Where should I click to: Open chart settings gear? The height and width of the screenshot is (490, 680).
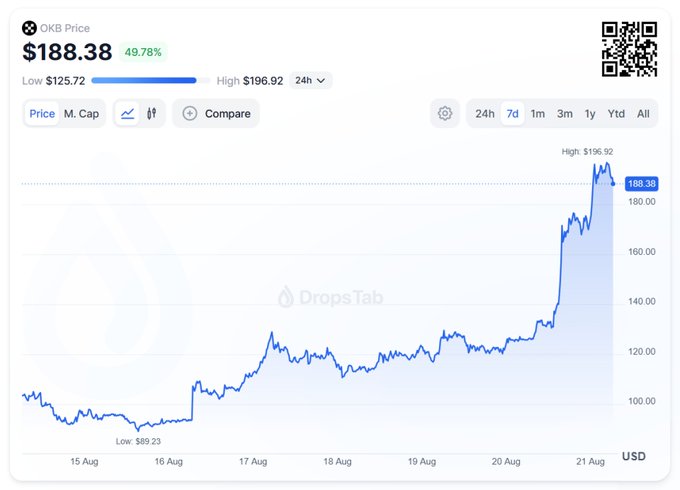tap(445, 114)
